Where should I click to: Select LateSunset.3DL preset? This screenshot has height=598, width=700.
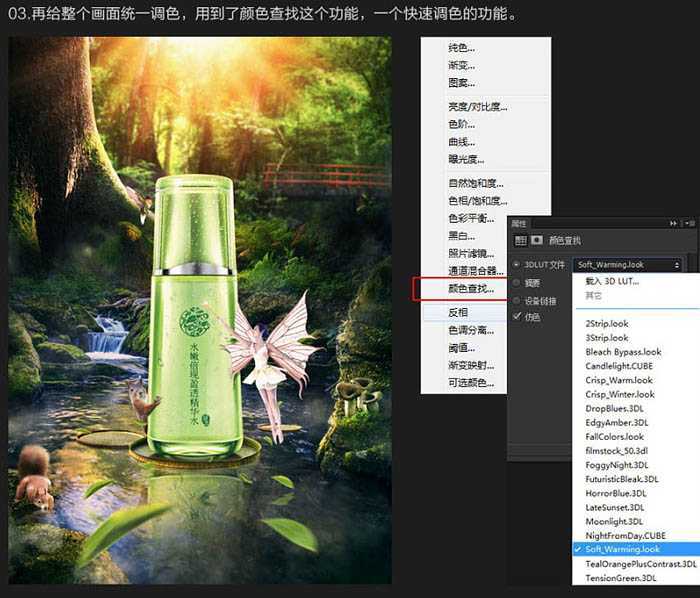point(615,507)
